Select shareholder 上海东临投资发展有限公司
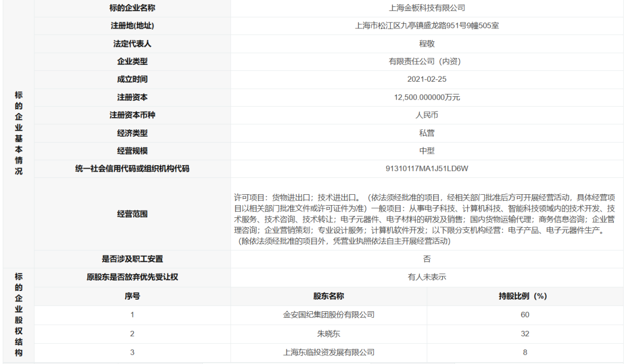 [329, 352]
